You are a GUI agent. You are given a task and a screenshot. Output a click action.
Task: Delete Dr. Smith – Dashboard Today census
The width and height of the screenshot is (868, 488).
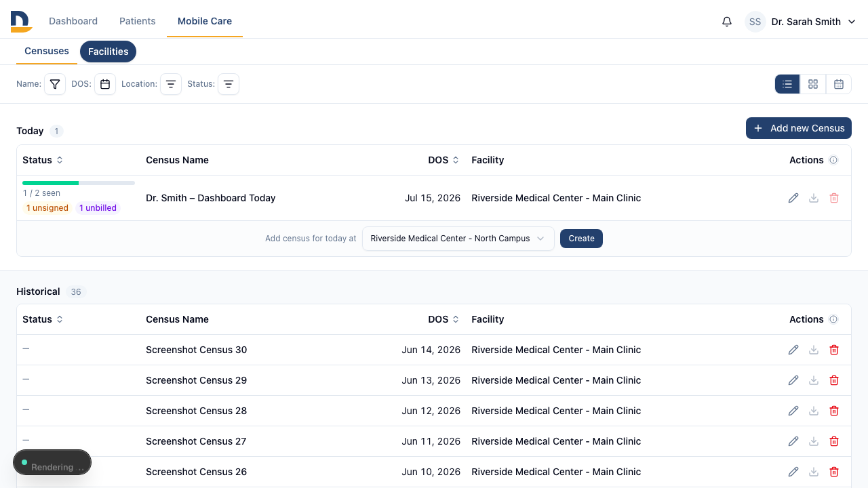coord(834,198)
